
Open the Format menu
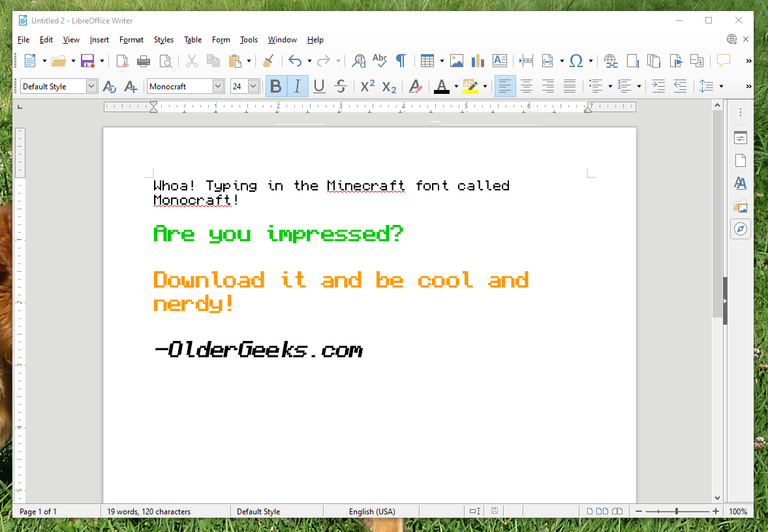[x=131, y=40]
